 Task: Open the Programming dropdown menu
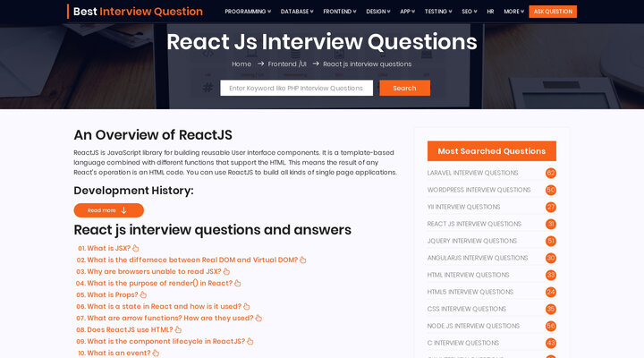pos(248,12)
